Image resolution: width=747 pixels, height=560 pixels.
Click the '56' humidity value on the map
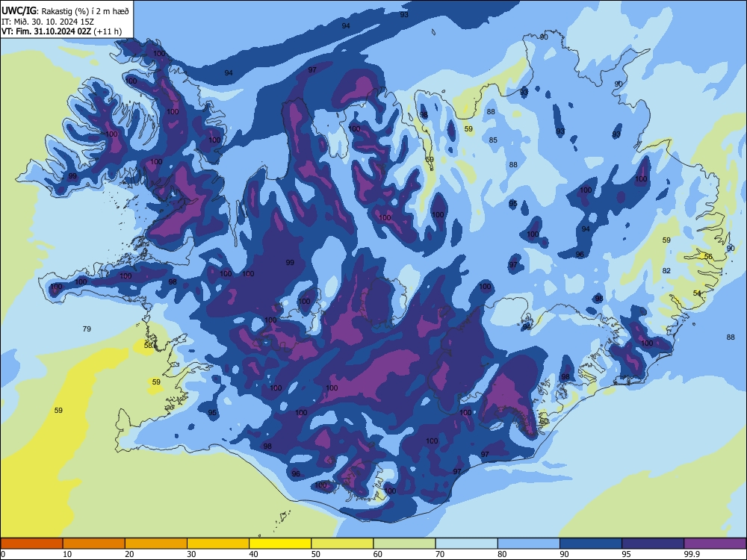[708, 257]
